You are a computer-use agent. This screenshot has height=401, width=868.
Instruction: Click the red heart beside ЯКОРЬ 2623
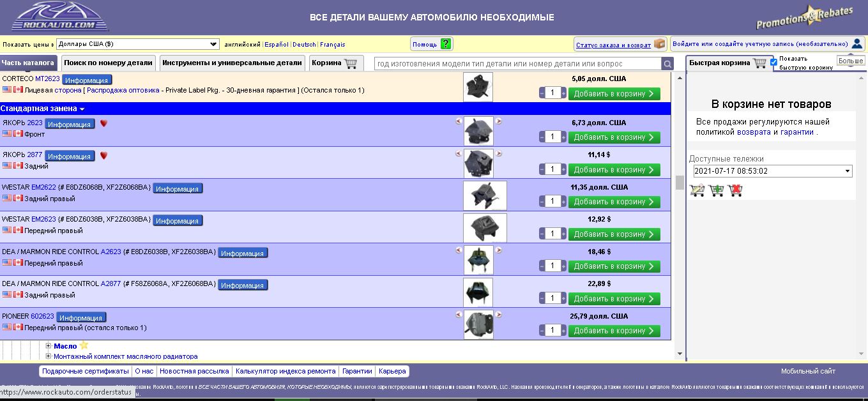(x=103, y=123)
